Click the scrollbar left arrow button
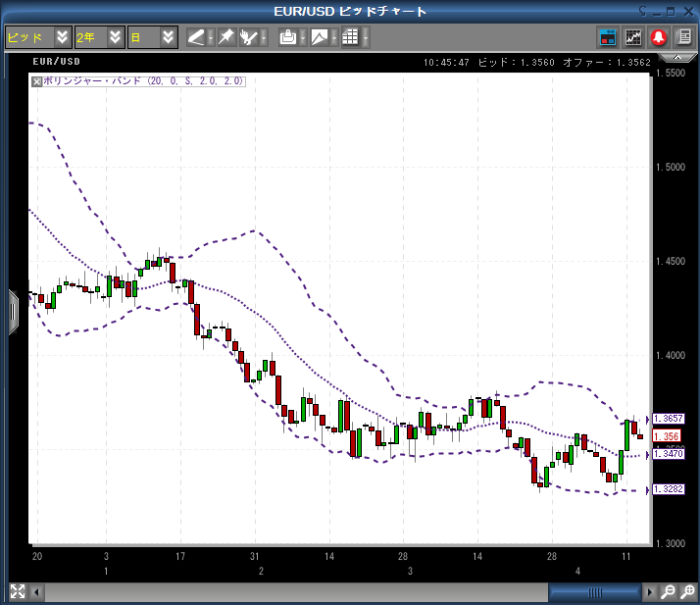Viewport: 700px width, 605px height. pos(37,592)
